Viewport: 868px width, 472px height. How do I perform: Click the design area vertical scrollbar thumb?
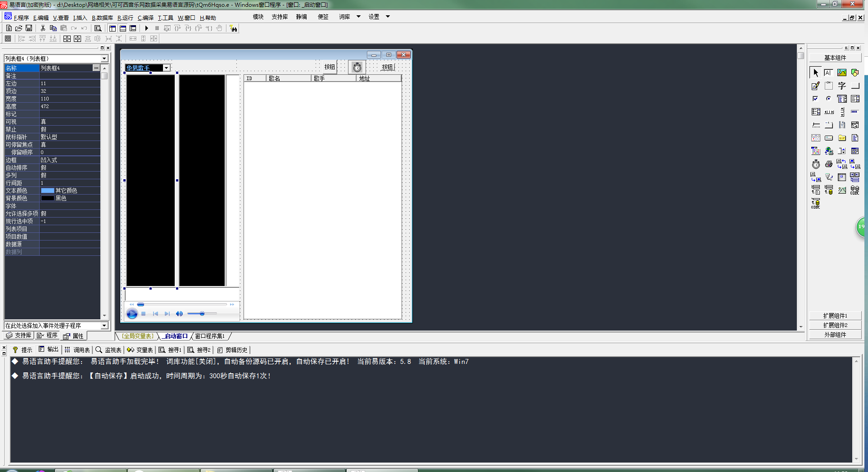coord(800,56)
